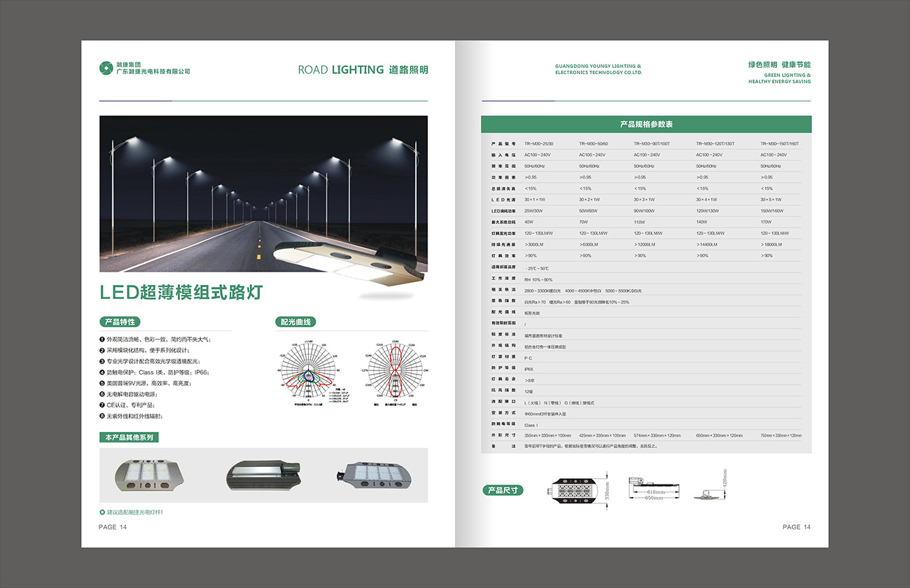The image size is (910, 588).
Task: Click the number 1 bullet beside 外观简洁流畅
Action: [102, 339]
